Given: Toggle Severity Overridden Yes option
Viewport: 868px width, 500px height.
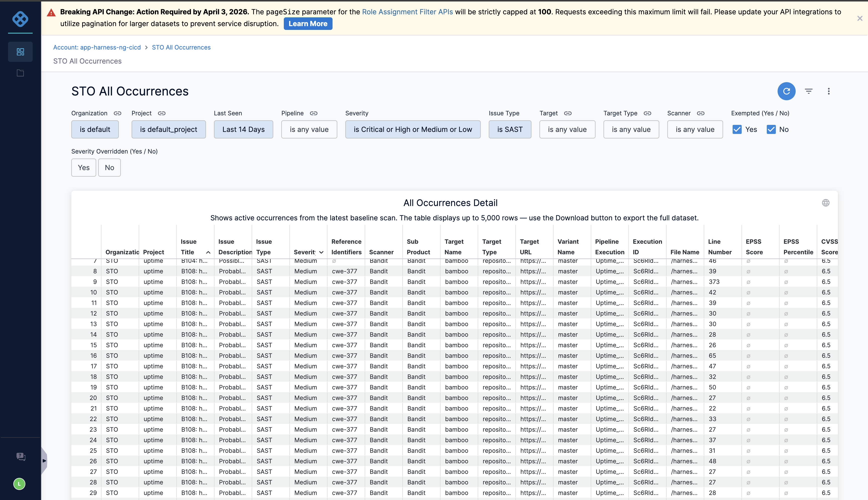Looking at the screenshot, I should coord(83,168).
